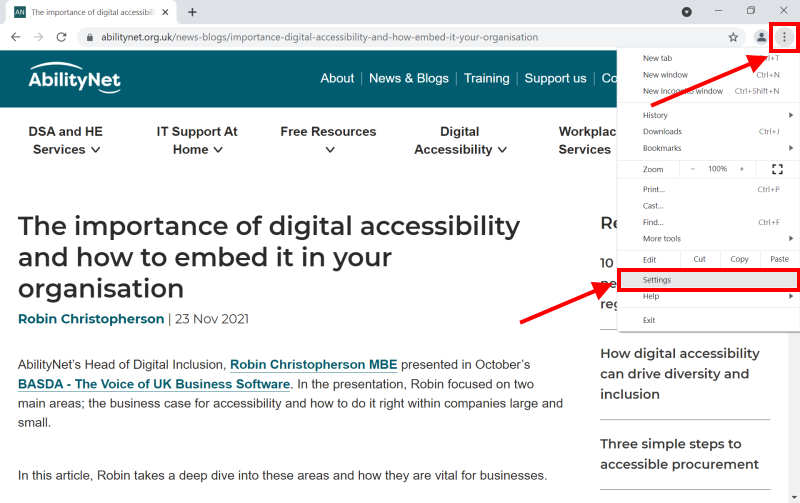Expand the Free Resources menu
800x503 pixels.
coord(328,141)
